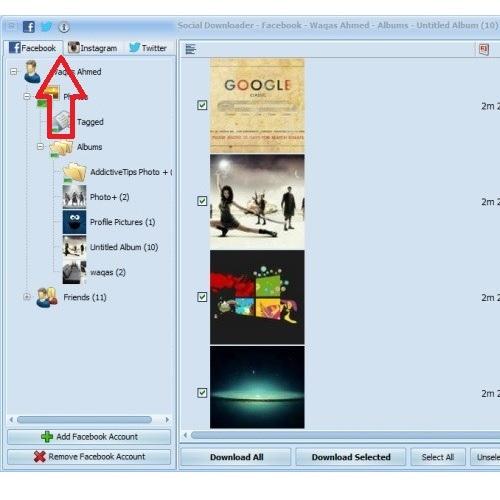Uncheck the Google image checkbox
The image size is (500, 500).
pos(202,105)
